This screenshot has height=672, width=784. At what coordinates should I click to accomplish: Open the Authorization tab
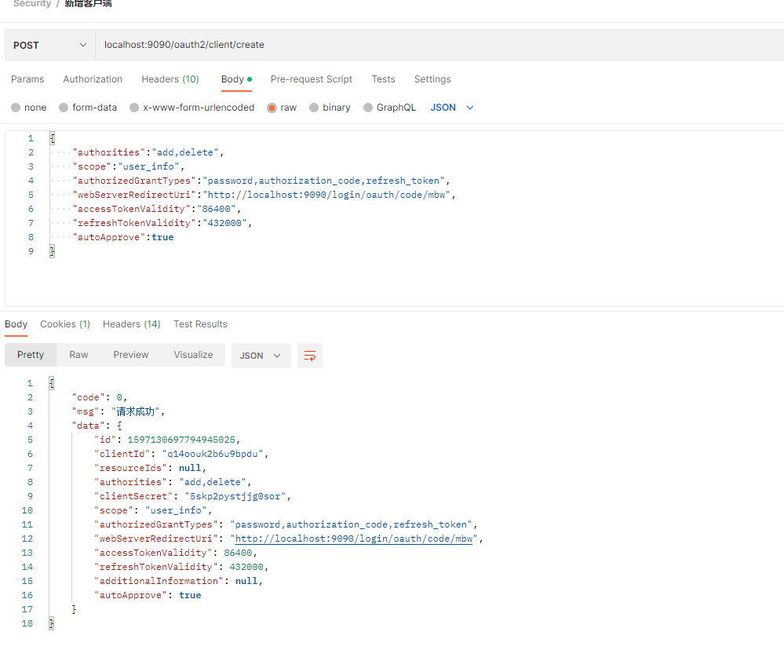[x=93, y=79]
